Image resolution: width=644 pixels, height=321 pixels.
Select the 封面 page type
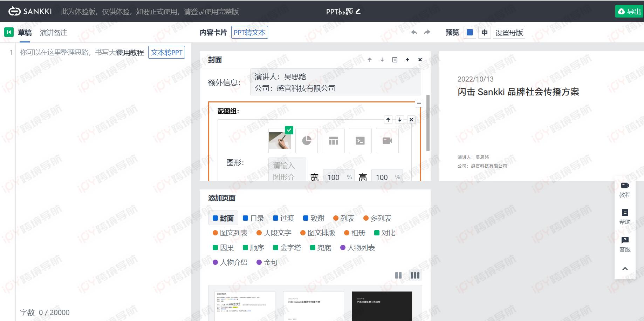tap(223, 218)
